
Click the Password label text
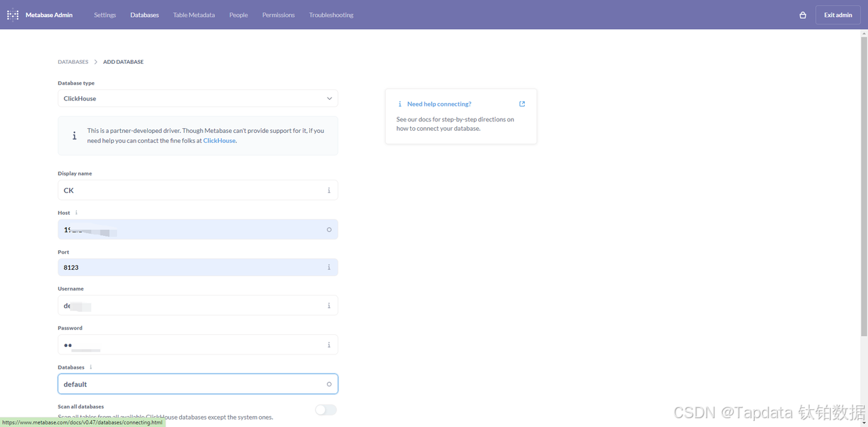pyautogui.click(x=70, y=328)
